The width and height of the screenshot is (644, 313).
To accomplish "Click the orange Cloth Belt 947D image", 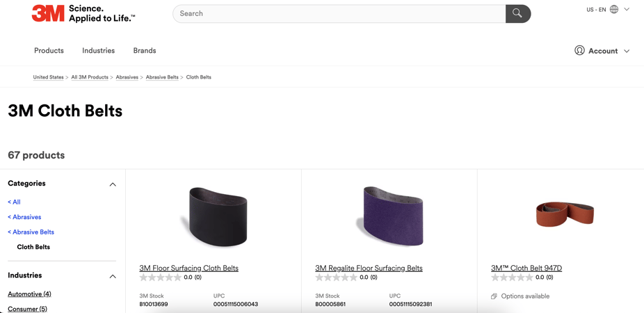I will pos(565,214).
